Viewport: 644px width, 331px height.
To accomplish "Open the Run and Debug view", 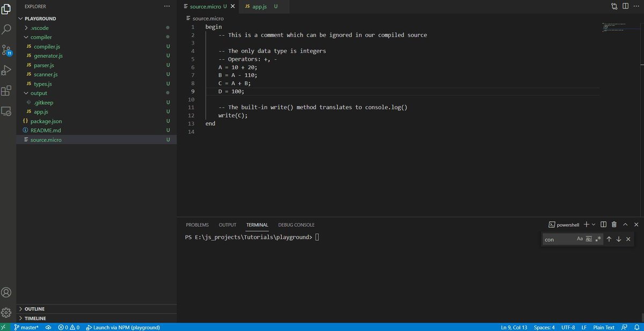I will pos(6,70).
